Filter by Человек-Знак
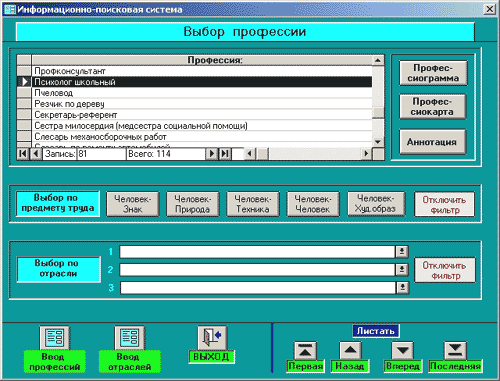This screenshot has width=500, height=381. [x=133, y=204]
